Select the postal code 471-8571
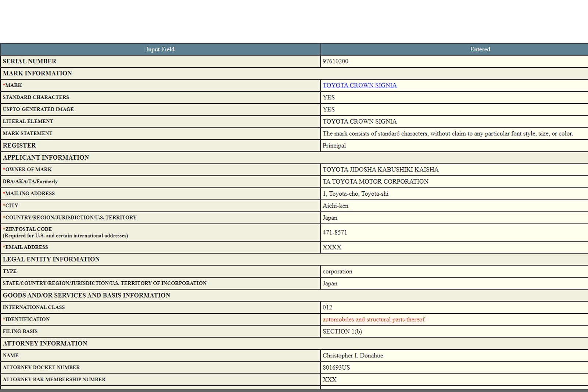 334,232
